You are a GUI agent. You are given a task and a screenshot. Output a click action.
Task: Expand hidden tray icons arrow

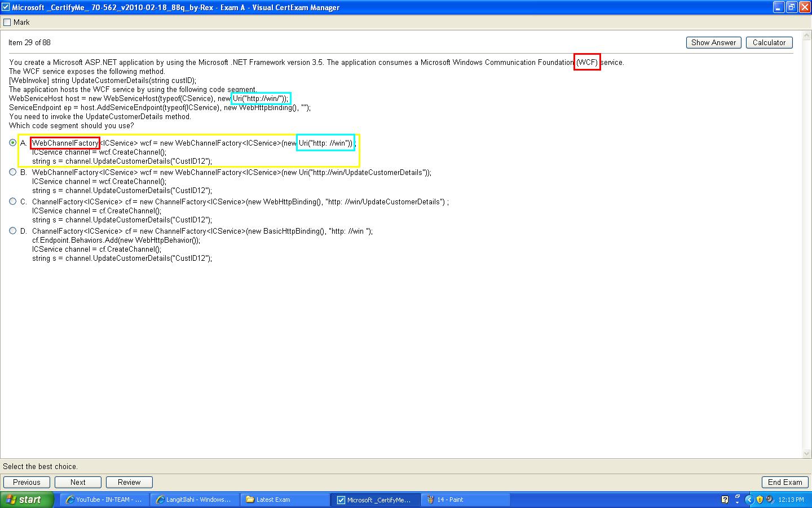(749, 500)
